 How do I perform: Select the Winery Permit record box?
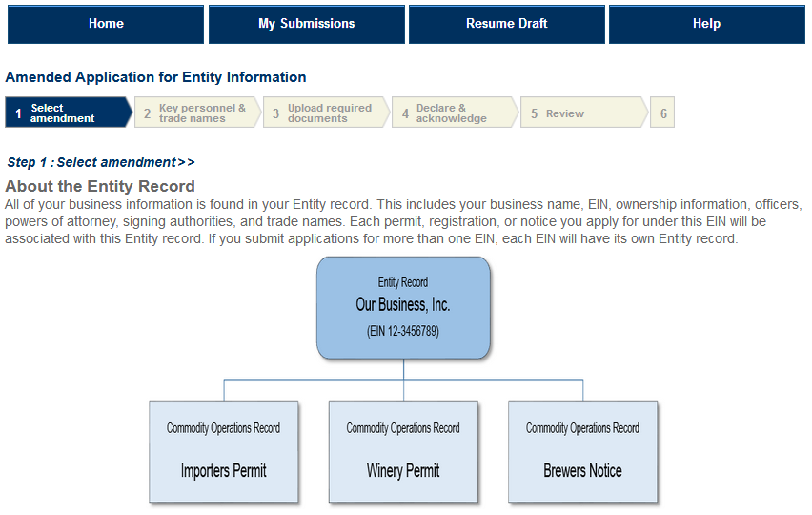[403, 451]
